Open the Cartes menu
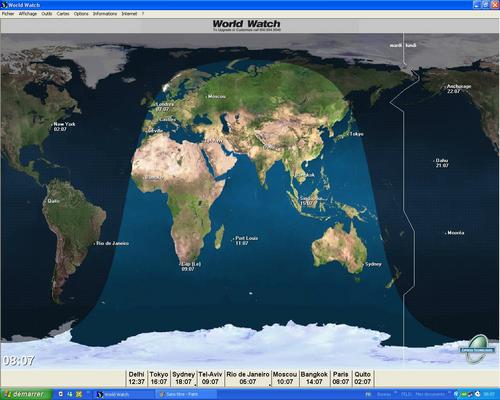The width and height of the screenshot is (500, 400). [63, 14]
